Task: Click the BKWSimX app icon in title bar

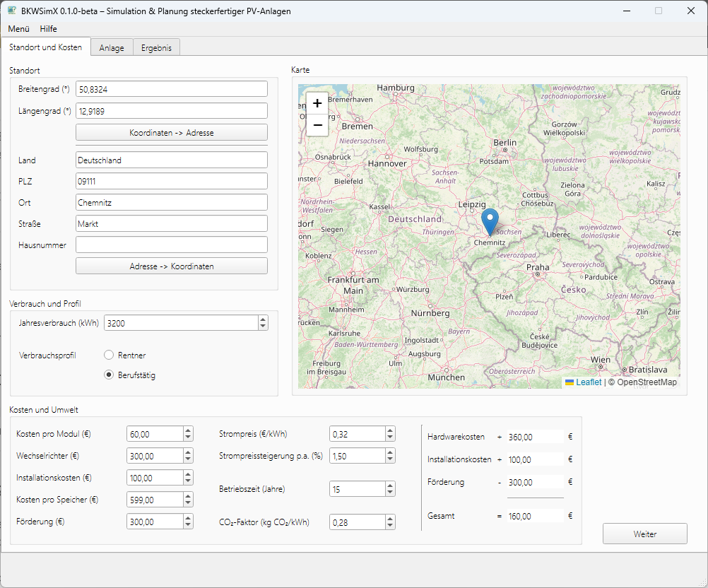Action: [x=11, y=11]
